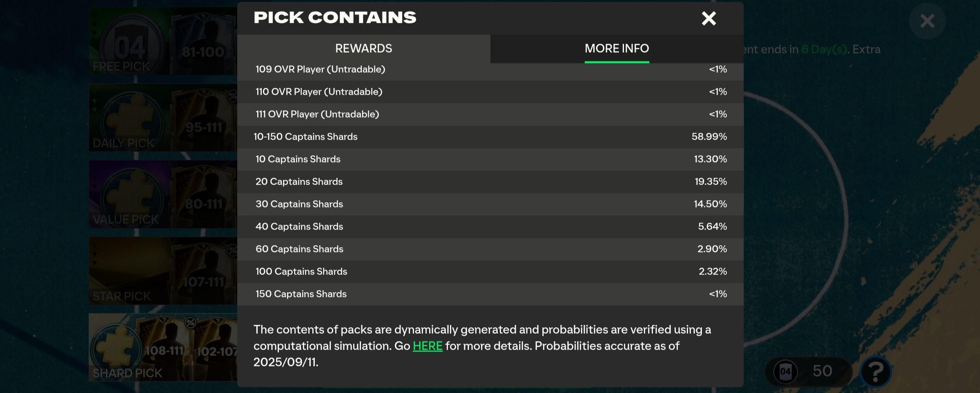Click the 50 token balance counter
The height and width of the screenshot is (393, 980).
click(x=822, y=371)
